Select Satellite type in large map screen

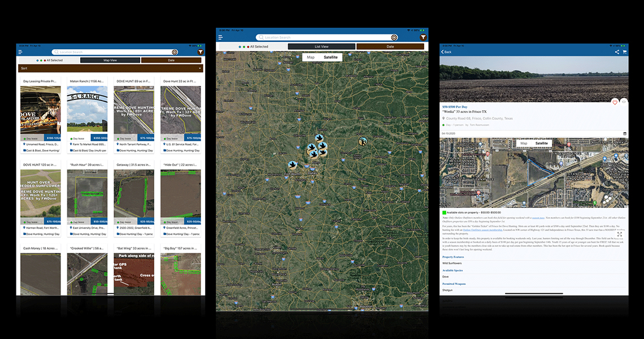[x=330, y=57]
